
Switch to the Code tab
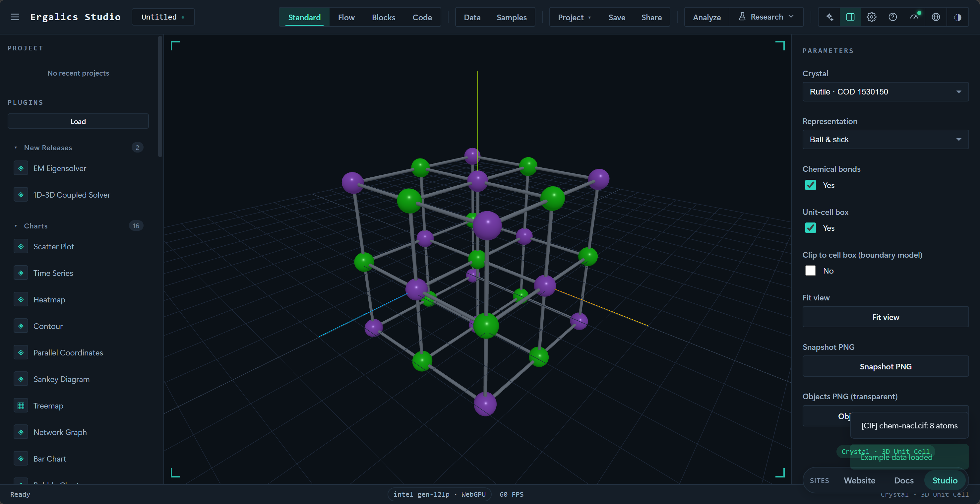[x=422, y=18]
